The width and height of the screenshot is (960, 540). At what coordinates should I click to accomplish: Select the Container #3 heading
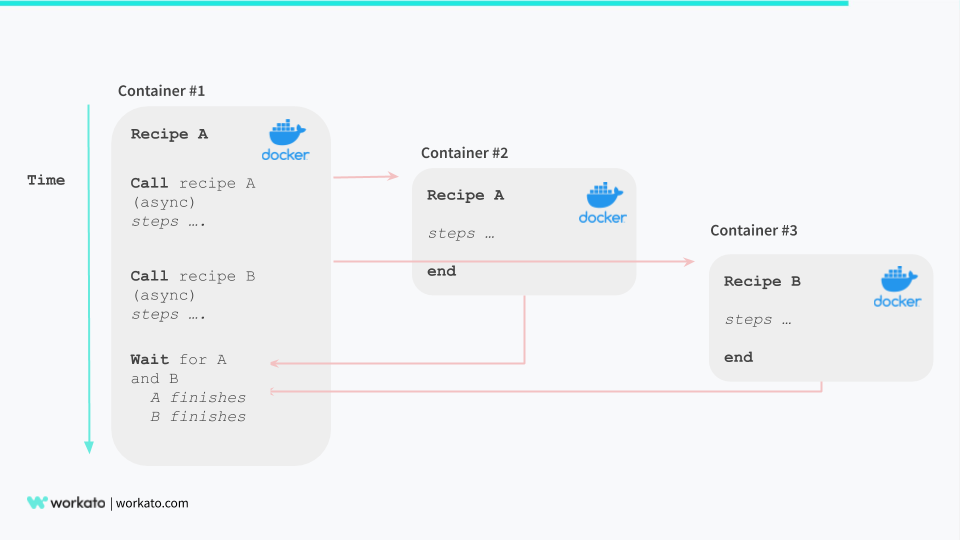point(754,231)
